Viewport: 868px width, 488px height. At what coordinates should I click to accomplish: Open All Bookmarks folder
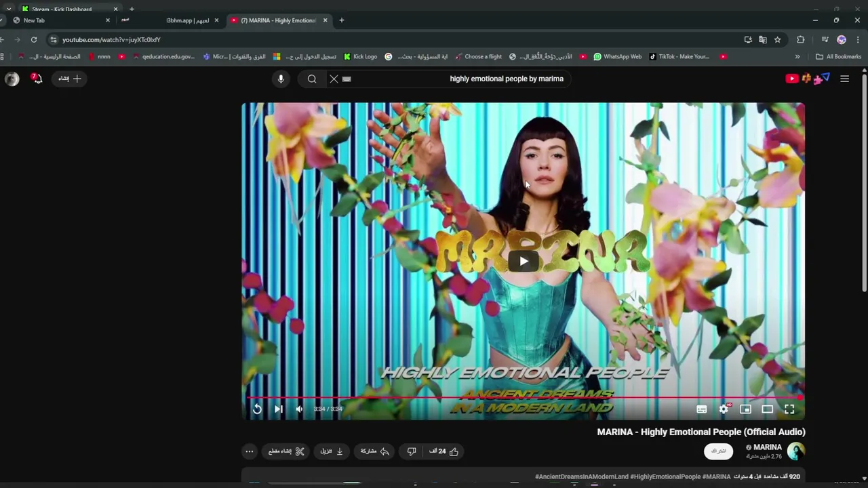coord(838,57)
